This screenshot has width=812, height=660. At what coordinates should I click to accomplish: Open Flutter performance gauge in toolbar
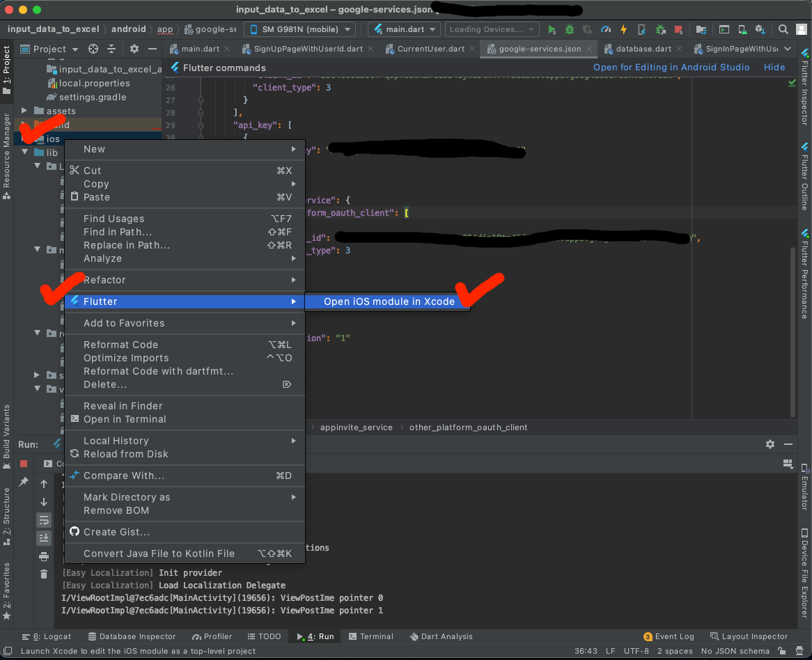click(605, 29)
